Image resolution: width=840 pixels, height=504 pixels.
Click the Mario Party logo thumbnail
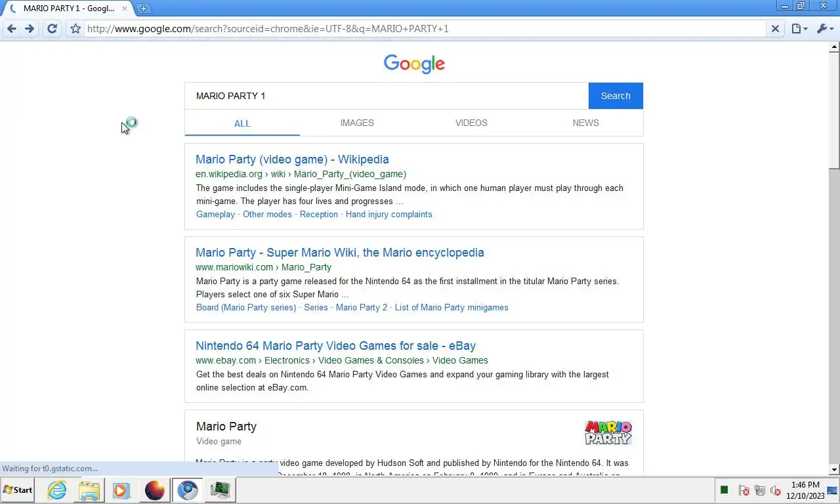608,433
